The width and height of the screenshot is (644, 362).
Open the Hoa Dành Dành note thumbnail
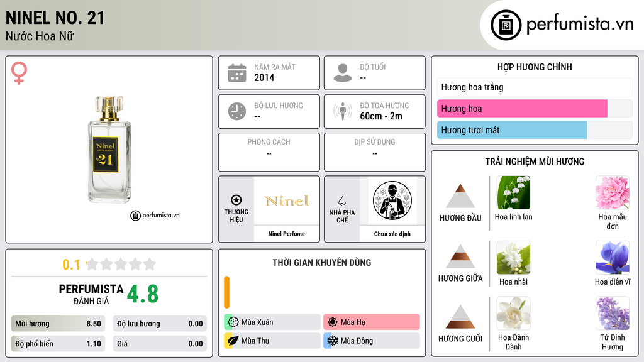(513, 314)
